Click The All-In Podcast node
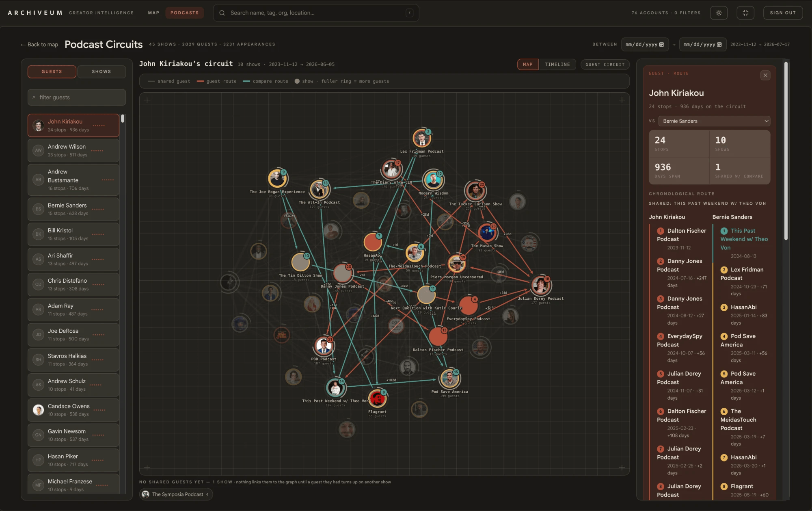 click(x=320, y=189)
